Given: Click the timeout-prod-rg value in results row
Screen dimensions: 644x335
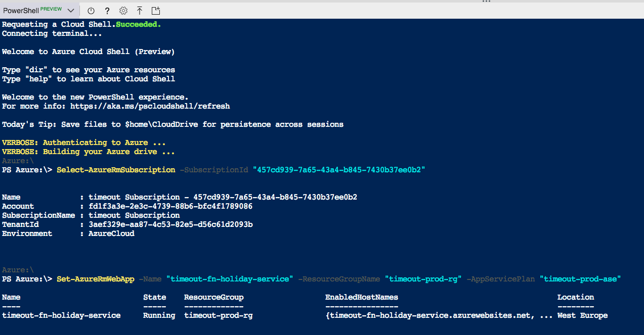Looking at the screenshot, I should pyautogui.click(x=218, y=315).
